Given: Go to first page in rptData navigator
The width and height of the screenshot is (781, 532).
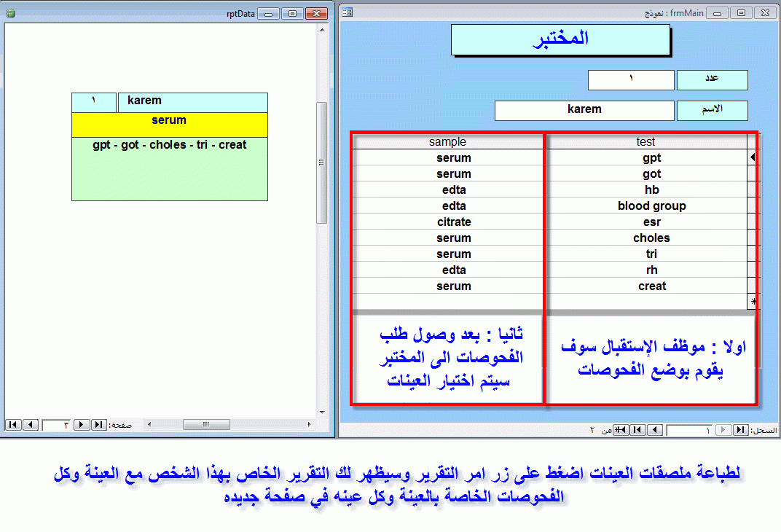Looking at the screenshot, I should (x=13, y=424).
